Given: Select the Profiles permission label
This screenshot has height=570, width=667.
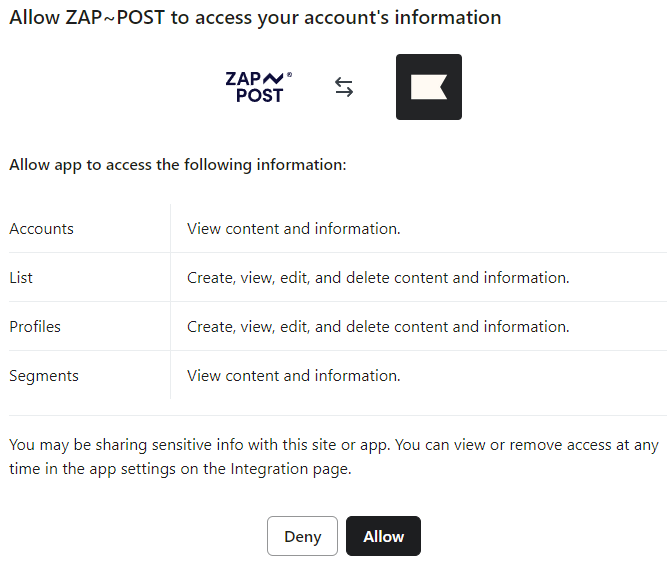Looking at the screenshot, I should tap(35, 327).
